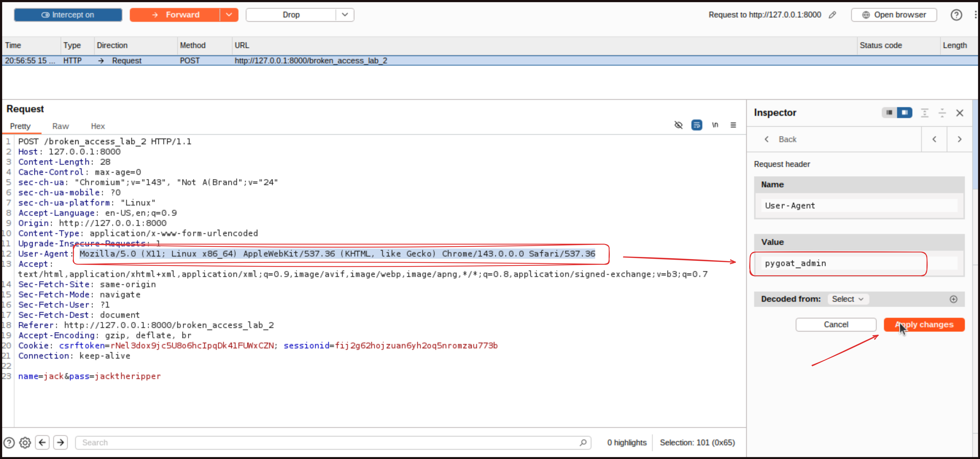Screen dimensions: 980x459
Task: Switch to the Pretty tab
Action: [x=20, y=126]
